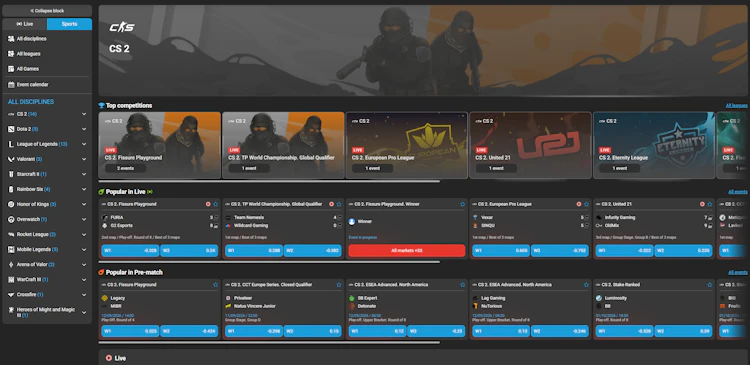Click the red Live section icon at bottom
750x365 pixels.
[x=109, y=358]
